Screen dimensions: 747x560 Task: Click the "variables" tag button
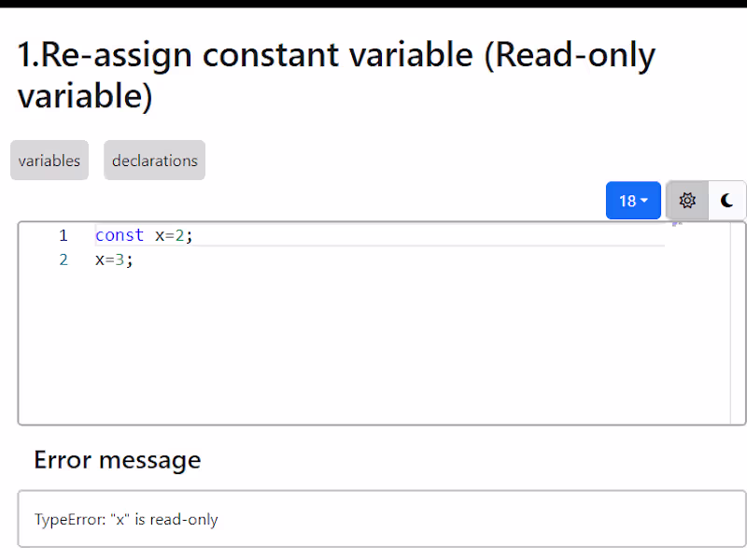click(49, 161)
